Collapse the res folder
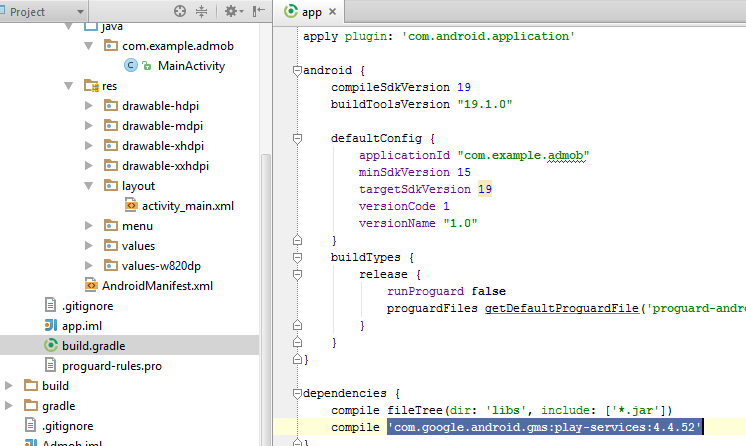This screenshot has height=446, width=746. (x=69, y=86)
